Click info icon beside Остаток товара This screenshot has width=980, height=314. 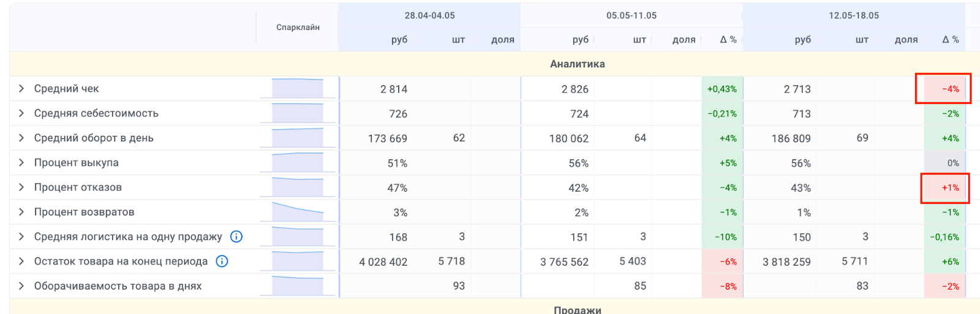(x=222, y=261)
